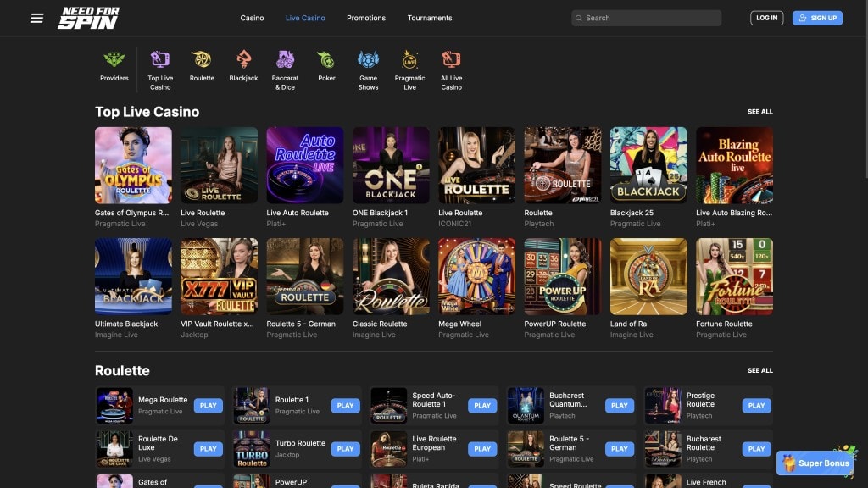Open Playtech Roulette thumbnail

[x=563, y=165]
